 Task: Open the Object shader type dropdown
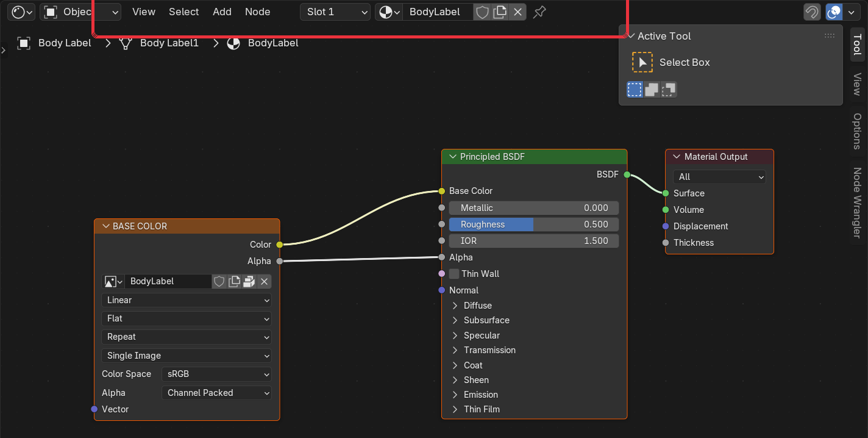(x=80, y=12)
